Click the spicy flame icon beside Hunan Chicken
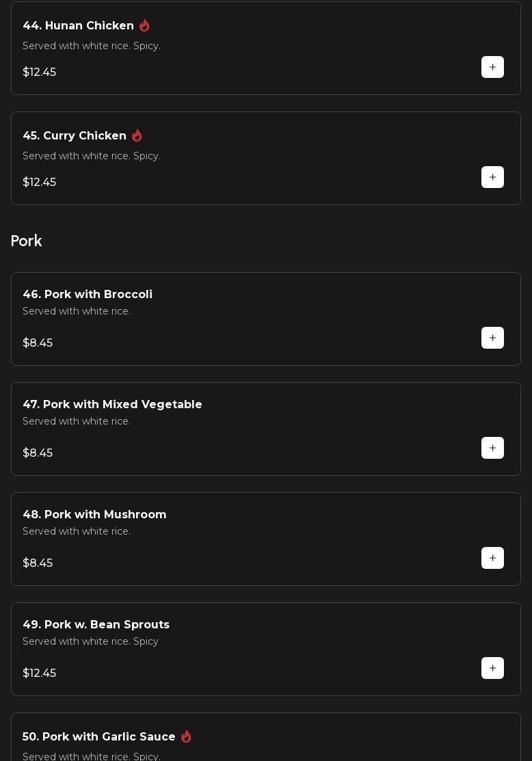The height and width of the screenshot is (761, 532). (x=144, y=25)
